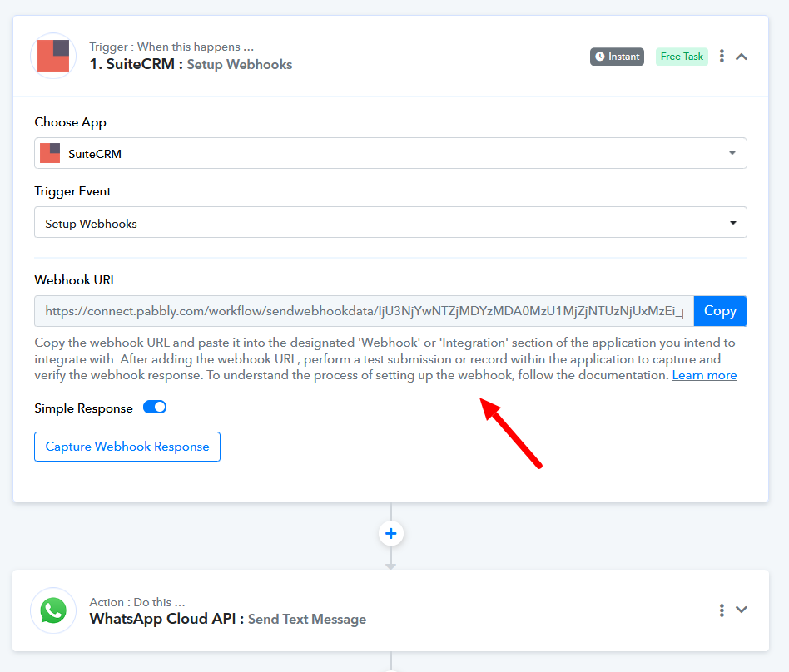
Task: Add a step with the plus icon
Action: click(x=391, y=534)
